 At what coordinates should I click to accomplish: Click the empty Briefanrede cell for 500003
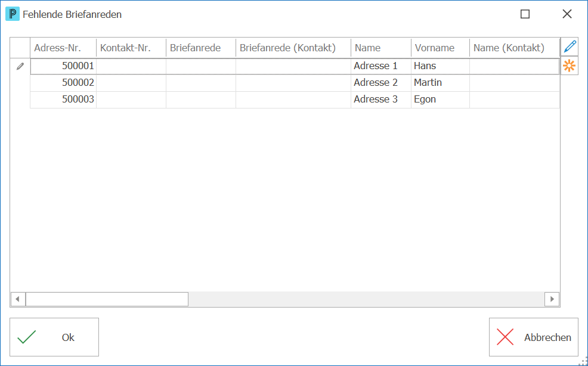(x=201, y=100)
